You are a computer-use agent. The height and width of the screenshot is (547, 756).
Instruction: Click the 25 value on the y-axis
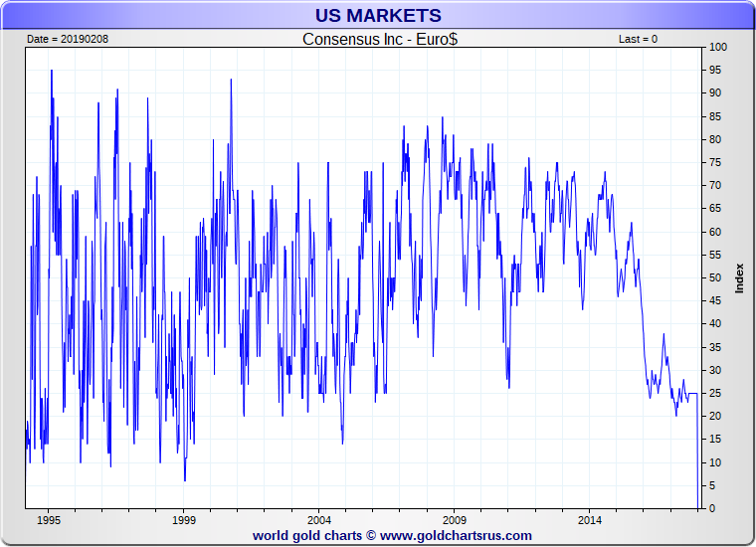click(x=715, y=393)
